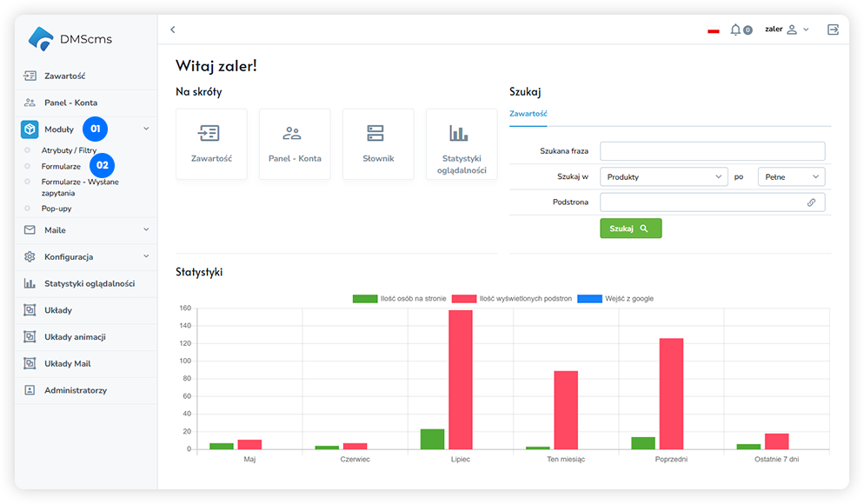Open the Panel - Konta shortcut tile
This screenshot has width=864, height=504.
point(295,144)
